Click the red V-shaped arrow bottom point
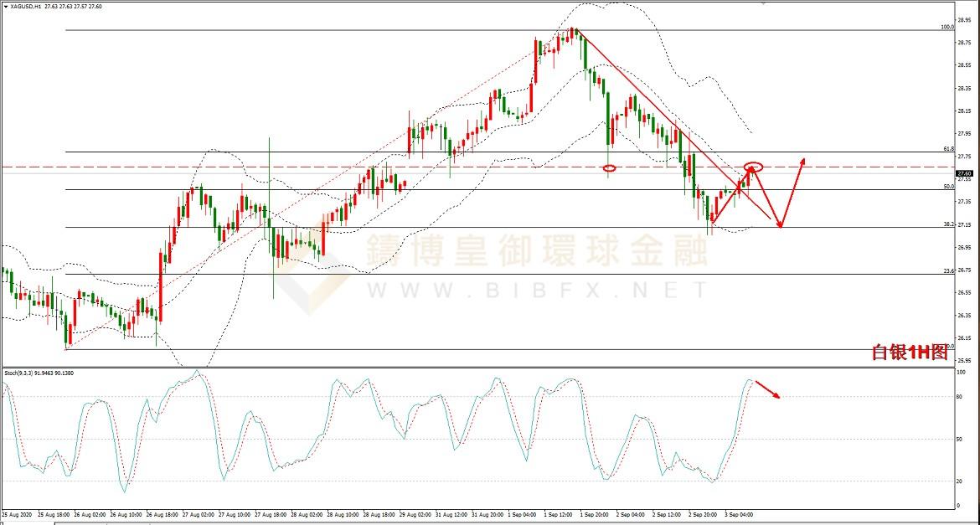 tap(781, 226)
